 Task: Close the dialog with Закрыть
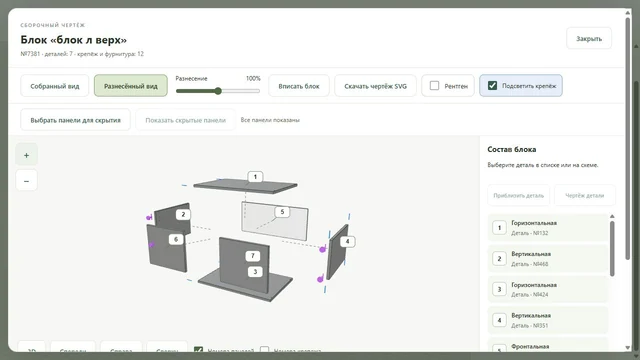click(x=589, y=38)
